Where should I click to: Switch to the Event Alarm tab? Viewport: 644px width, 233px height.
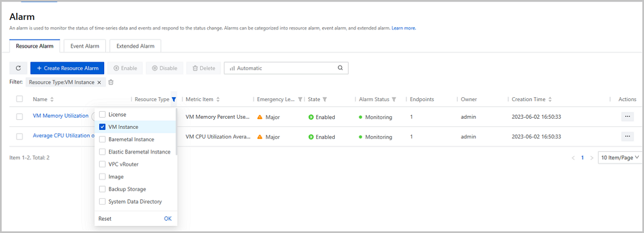85,46
